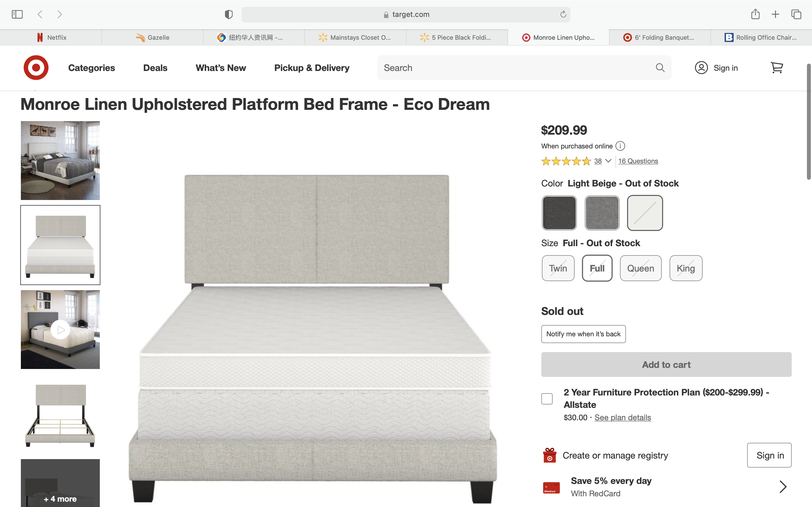Click the Target bullseye logo

pyautogui.click(x=36, y=68)
